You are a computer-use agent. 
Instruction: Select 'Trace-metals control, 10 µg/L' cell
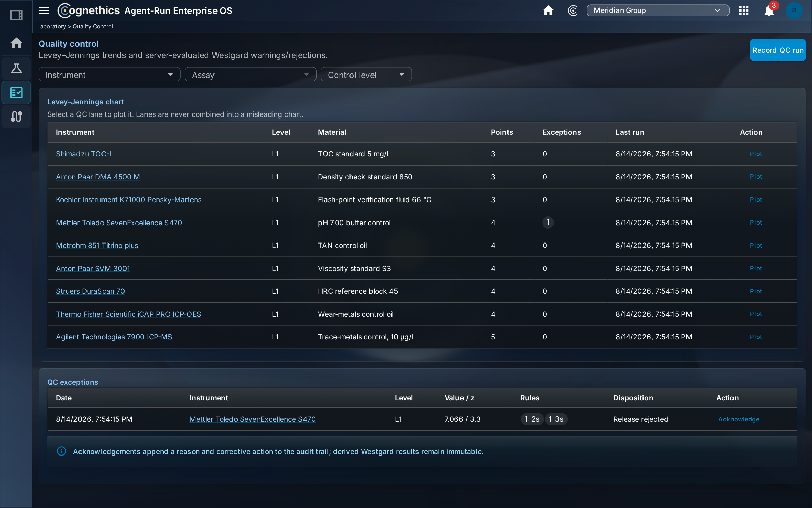tap(366, 337)
